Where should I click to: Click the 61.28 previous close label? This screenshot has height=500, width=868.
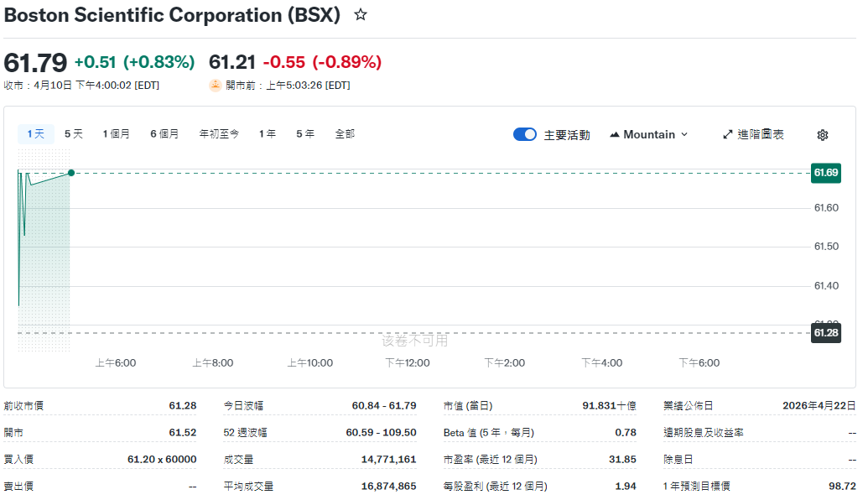(x=825, y=333)
